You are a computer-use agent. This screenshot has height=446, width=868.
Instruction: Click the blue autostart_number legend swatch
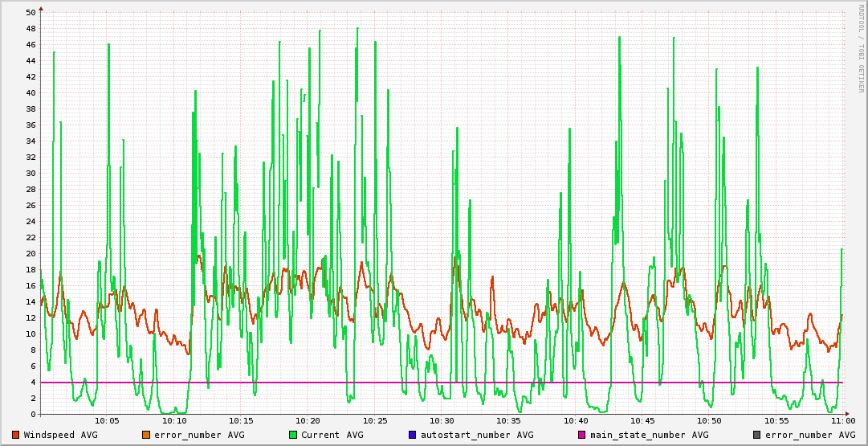(x=413, y=435)
